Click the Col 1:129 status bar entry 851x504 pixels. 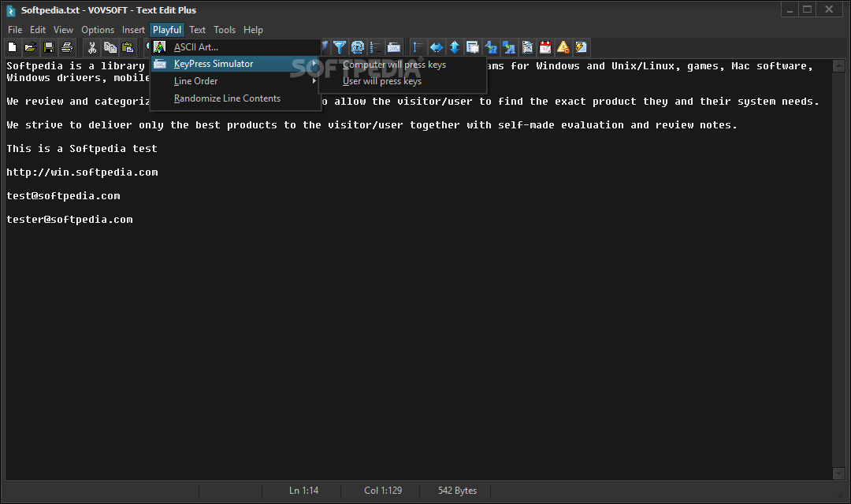click(383, 491)
